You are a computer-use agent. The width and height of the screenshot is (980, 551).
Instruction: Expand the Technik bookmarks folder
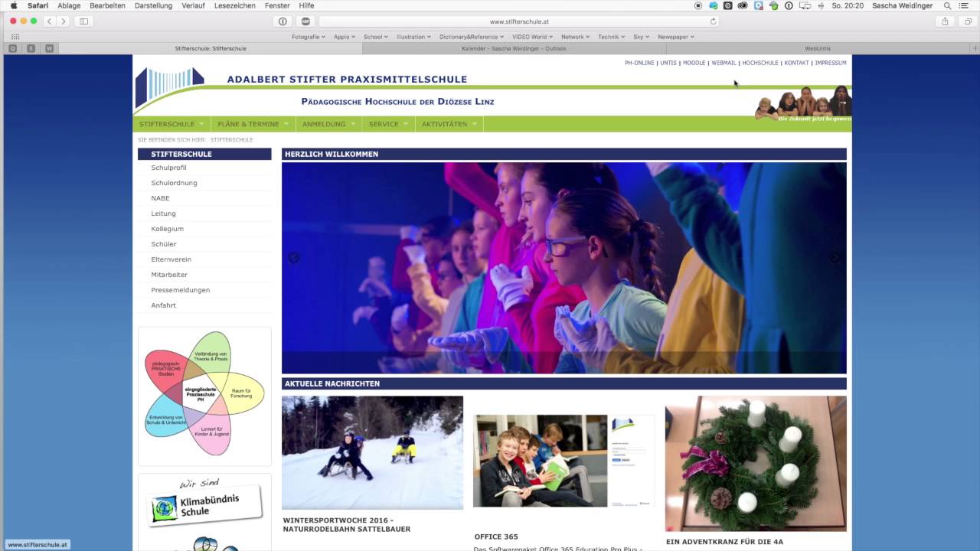coord(611,37)
